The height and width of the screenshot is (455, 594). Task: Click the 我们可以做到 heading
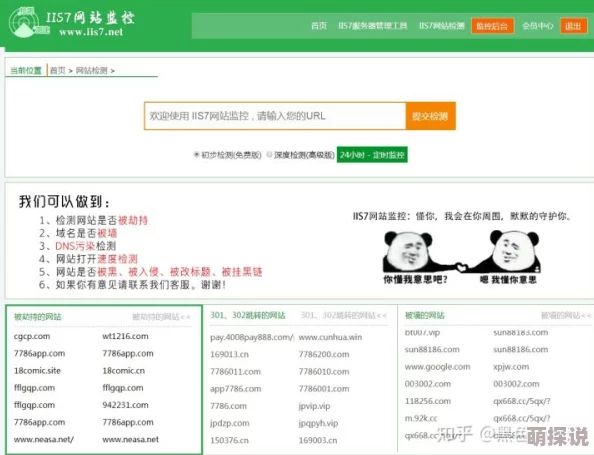pyautogui.click(x=64, y=202)
